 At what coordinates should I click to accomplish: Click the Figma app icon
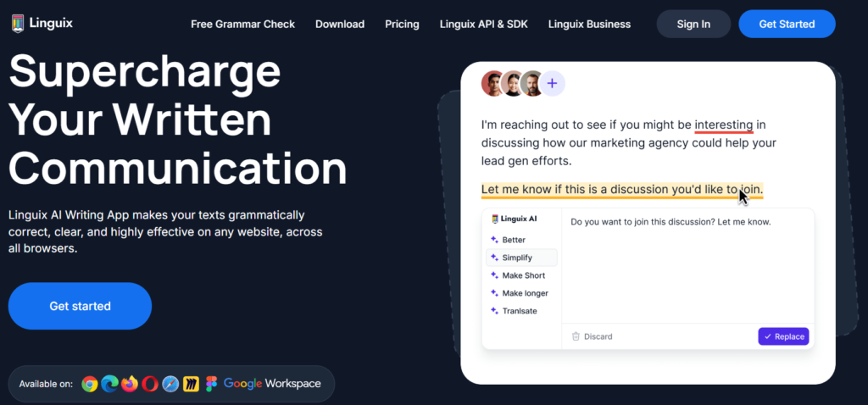click(211, 384)
